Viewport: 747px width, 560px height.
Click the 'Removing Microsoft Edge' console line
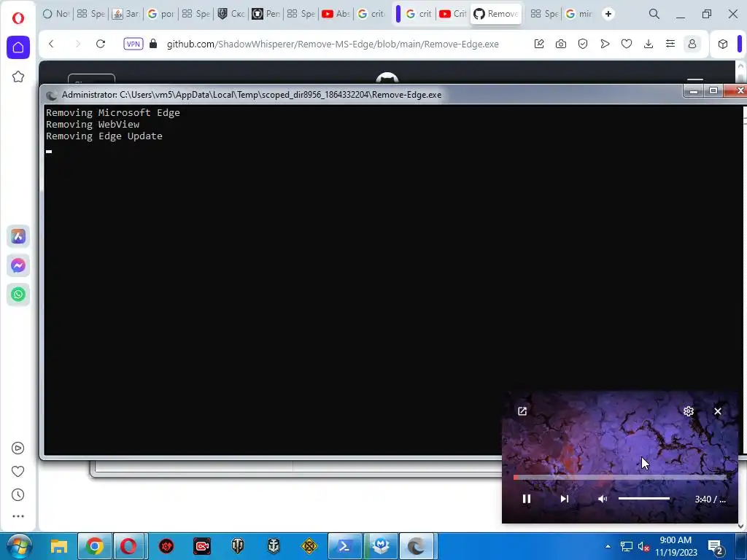click(113, 113)
